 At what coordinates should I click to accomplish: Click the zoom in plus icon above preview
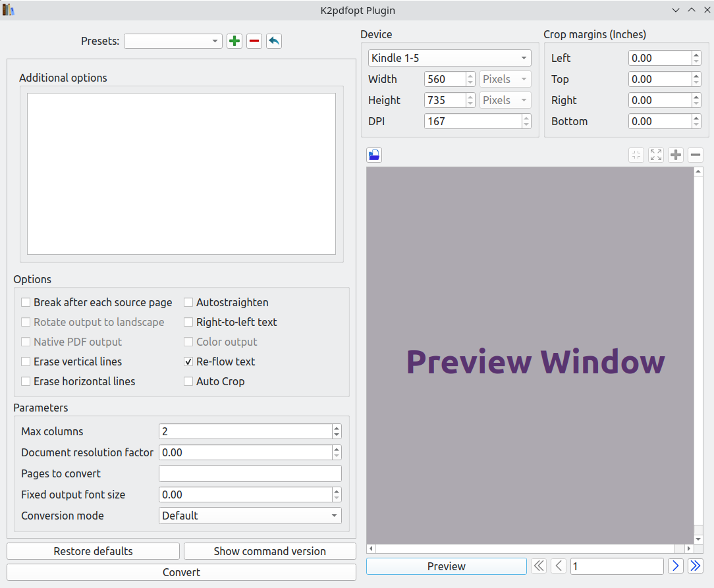[676, 155]
